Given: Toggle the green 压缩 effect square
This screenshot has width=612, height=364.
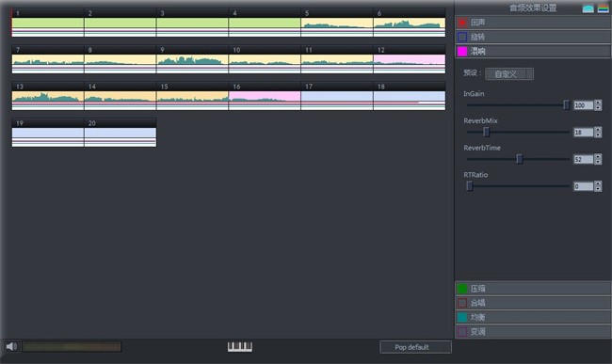Looking at the screenshot, I should point(462,289).
